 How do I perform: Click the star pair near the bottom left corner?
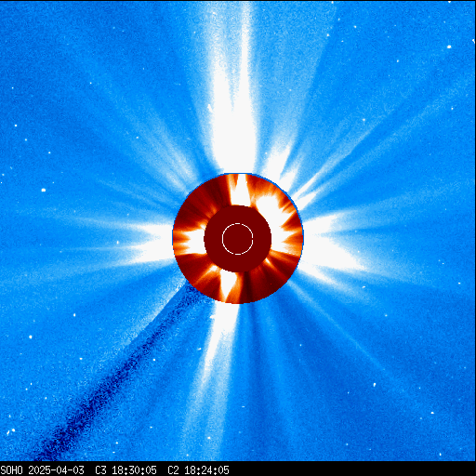pos(10,431)
